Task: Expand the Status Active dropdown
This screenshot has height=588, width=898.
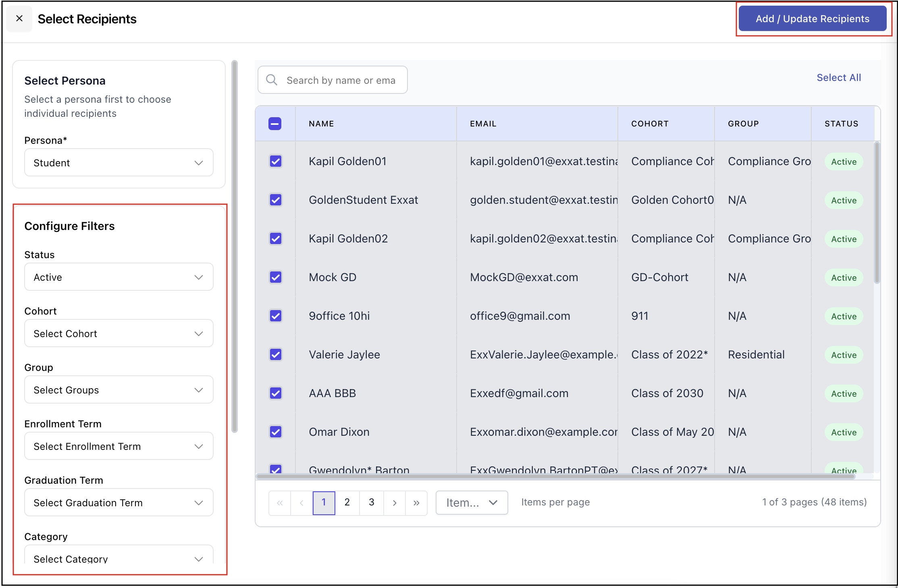Action: pos(118,277)
